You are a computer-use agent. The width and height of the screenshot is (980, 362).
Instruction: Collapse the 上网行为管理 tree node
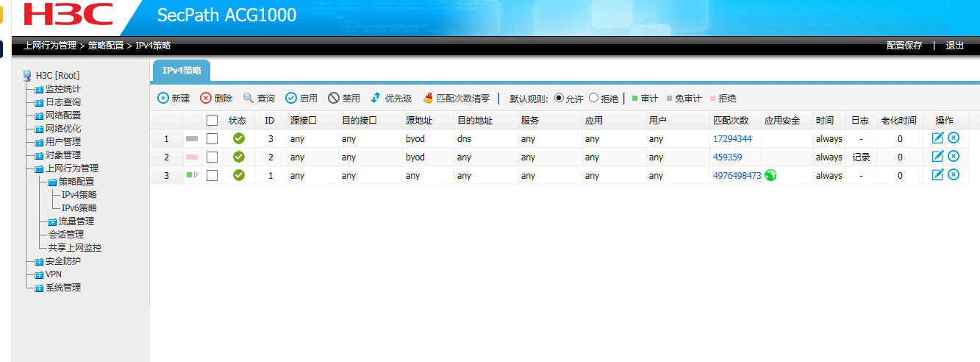(x=40, y=168)
